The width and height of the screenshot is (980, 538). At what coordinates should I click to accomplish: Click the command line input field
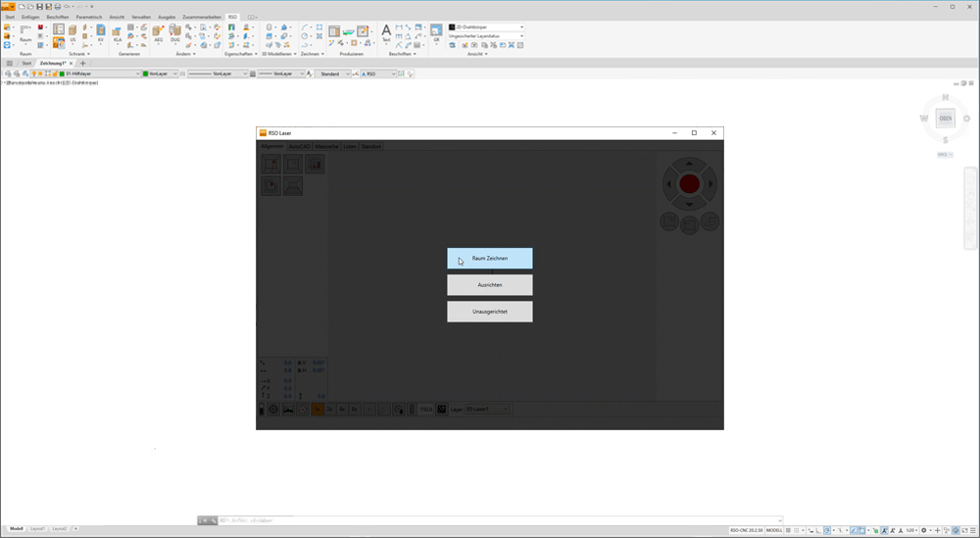[x=490, y=520]
